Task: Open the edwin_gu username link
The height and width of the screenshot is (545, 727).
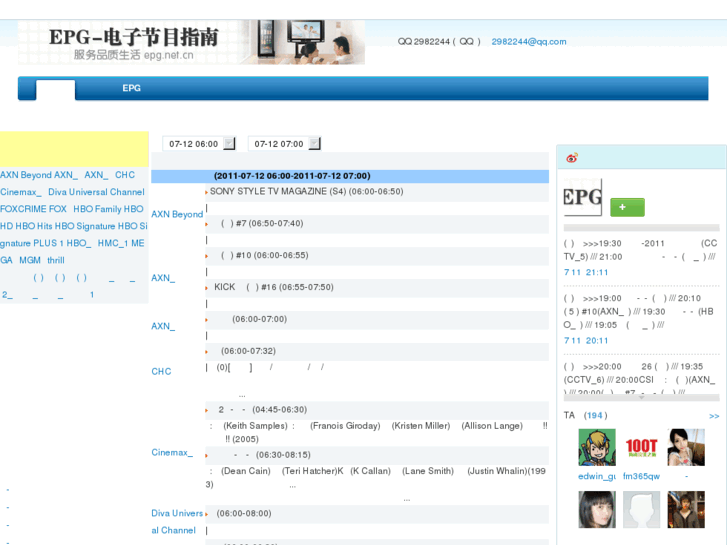Action: [597, 476]
